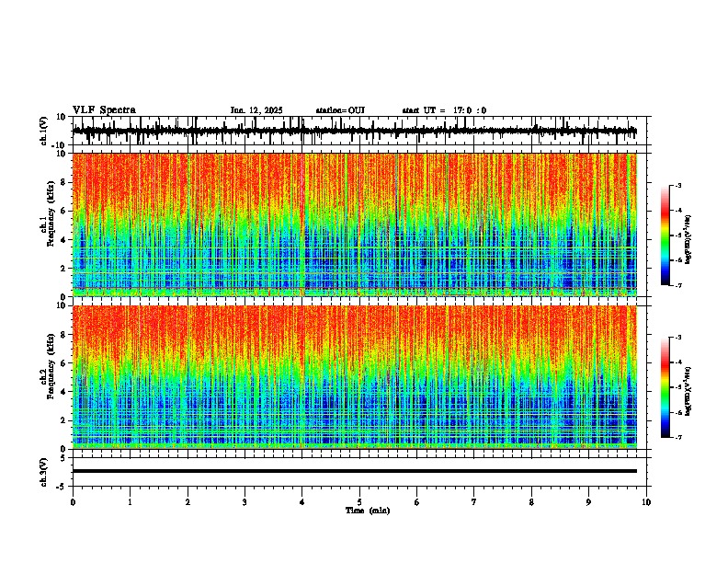The image size is (728, 563).
Task: Click the "8" kHz tick of ch.1 spectrogram
Action: tap(63, 182)
